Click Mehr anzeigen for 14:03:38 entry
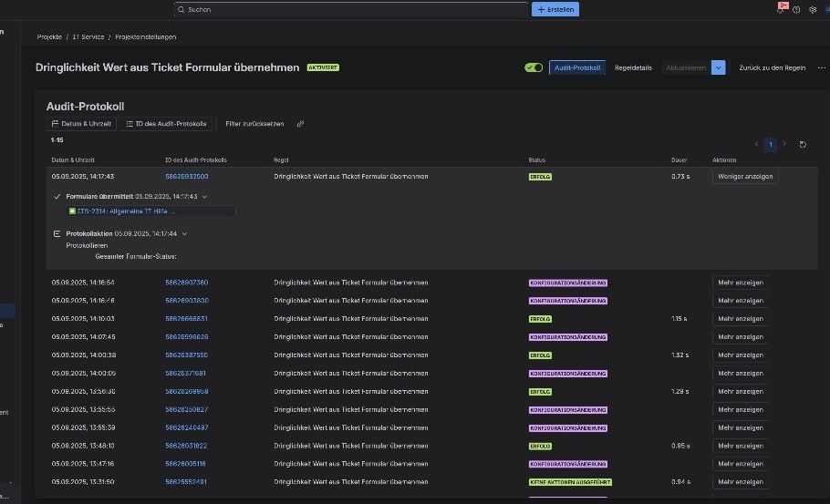 point(740,355)
